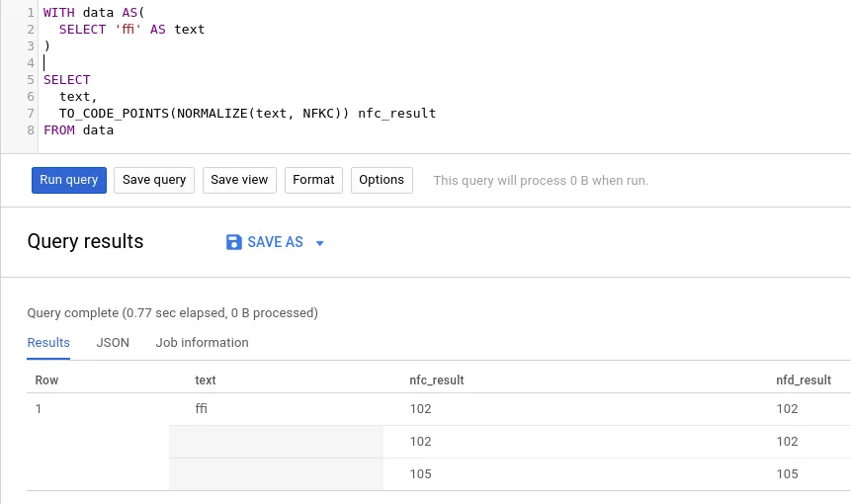Click line number 7 in editor gutter
The width and height of the screenshot is (851, 504).
32,114
